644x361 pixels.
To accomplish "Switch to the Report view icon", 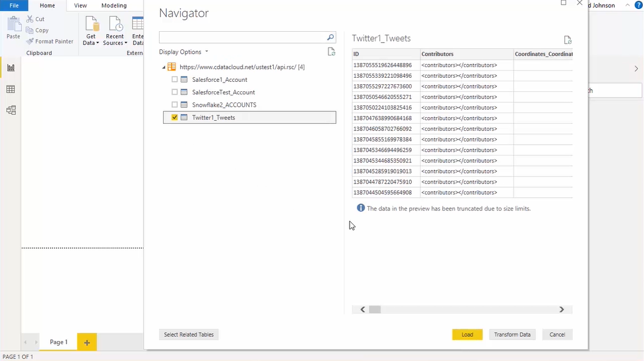I will pyautogui.click(x=11, y=67).
